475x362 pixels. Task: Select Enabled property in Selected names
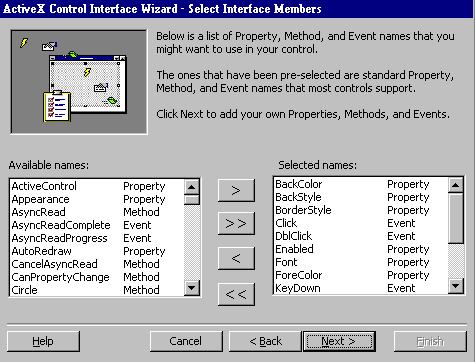[361, 249]
